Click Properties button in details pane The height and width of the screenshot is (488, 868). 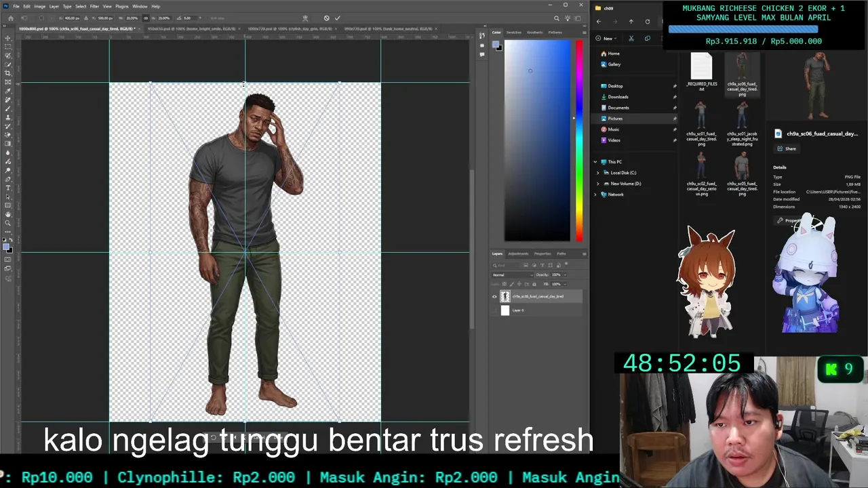[790, 221]
